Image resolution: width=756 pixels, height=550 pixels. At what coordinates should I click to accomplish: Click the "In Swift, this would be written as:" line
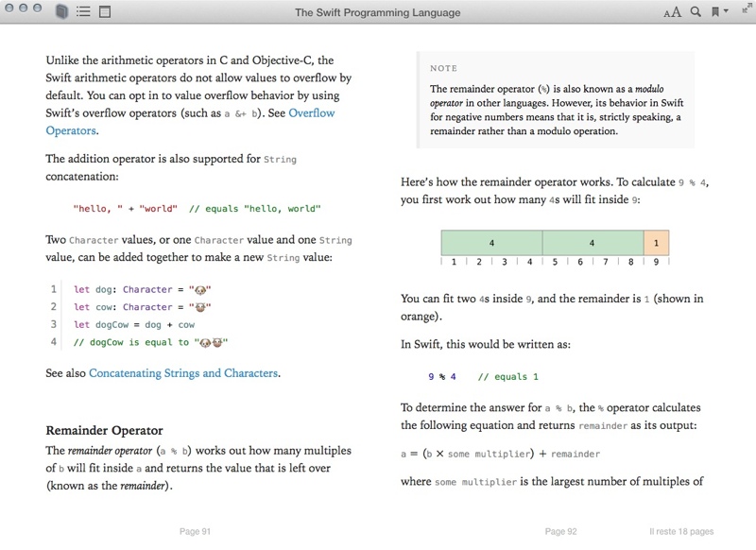pyautogui.click(x=486, y=344)
